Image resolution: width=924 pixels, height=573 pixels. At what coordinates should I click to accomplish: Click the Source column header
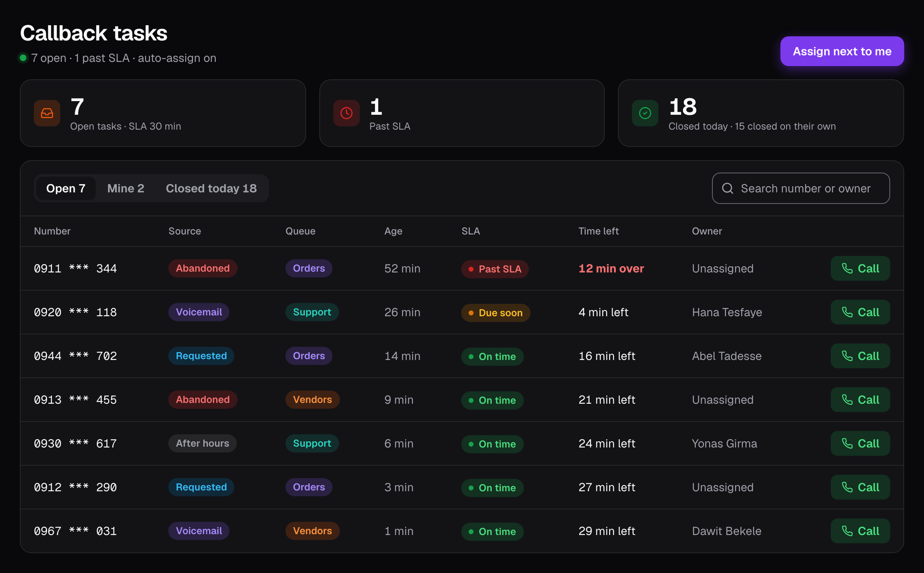tap(184, 231)
